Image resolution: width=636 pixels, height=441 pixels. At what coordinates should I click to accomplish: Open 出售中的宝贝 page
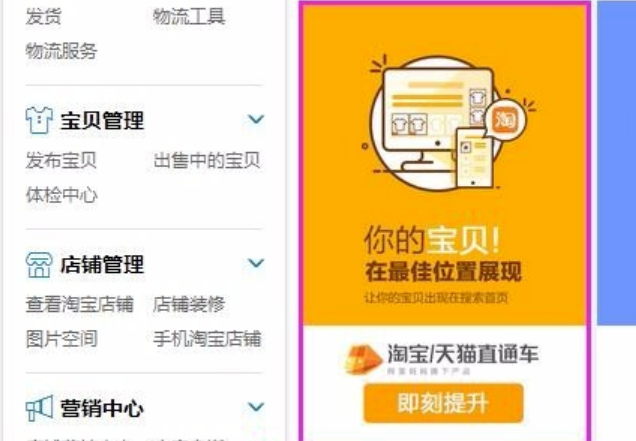click(x=207, y=160)
